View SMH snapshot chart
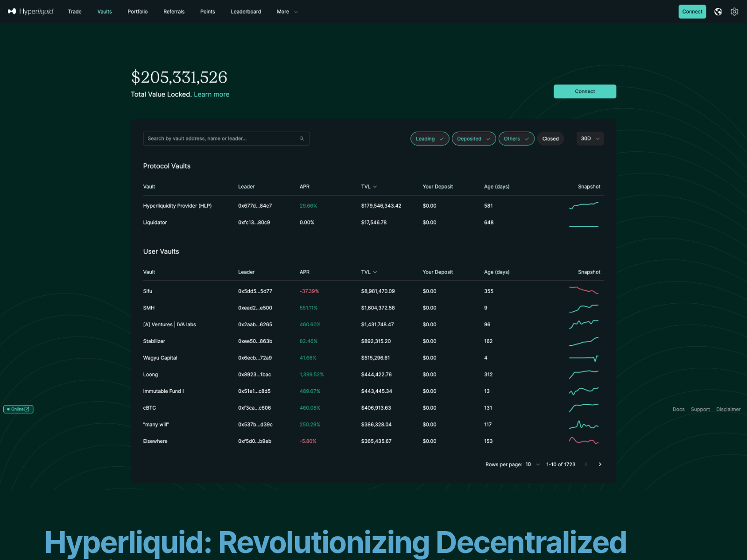This screenshot has width=747, height=560. pyautogui.click(x=584, y=308)
